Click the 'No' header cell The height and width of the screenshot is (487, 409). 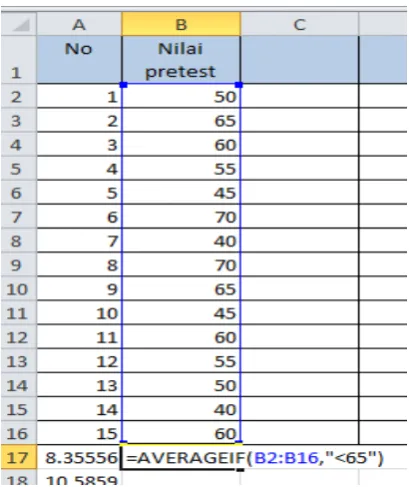[79, 60]
